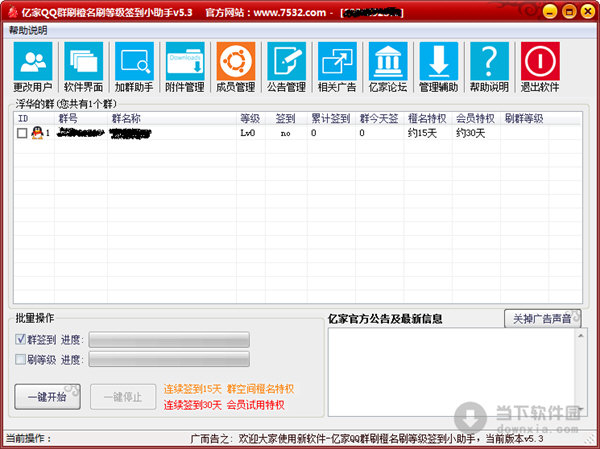The image size is (600, 449).
Task: Click the 签到 column header
Action: [286, 119]
